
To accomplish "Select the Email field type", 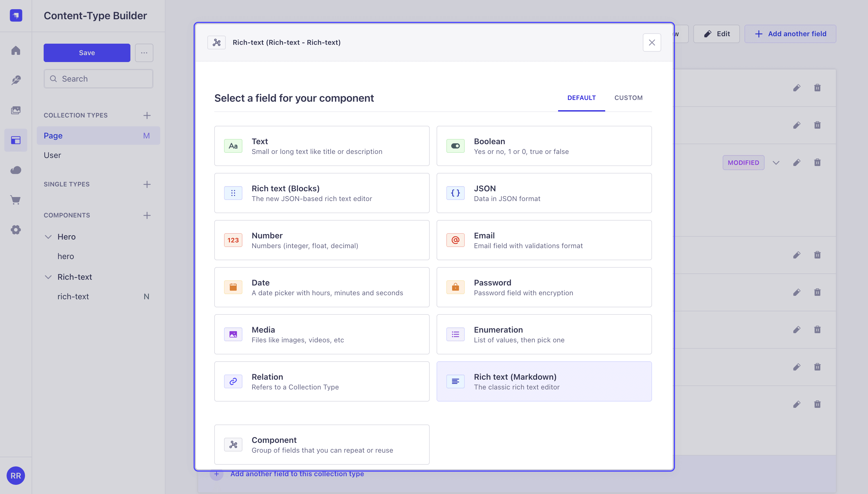I will [x=544, y=240].
